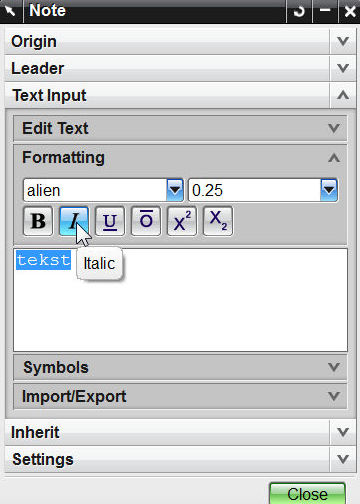Click inside the text input area

point(180,300)
